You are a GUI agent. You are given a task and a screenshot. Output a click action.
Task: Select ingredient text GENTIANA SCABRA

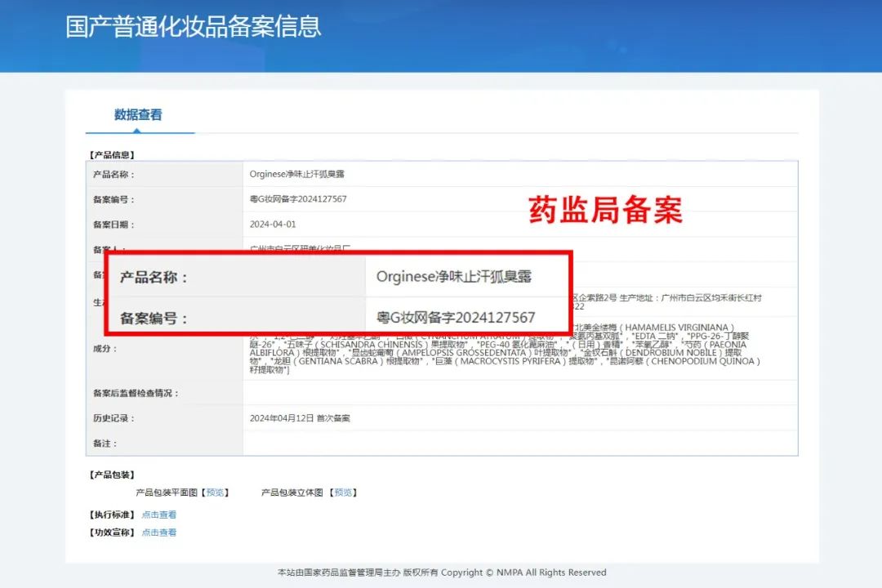coord(339,361)
